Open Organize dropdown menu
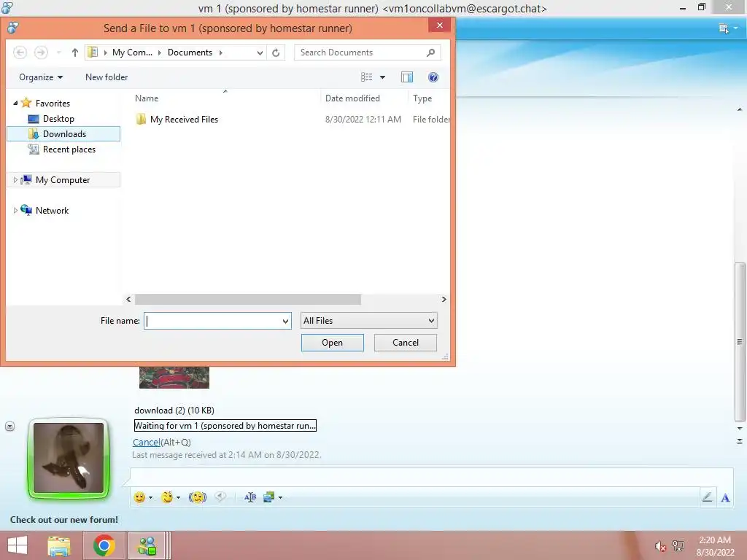Screen dimensions: 747x560 [x=41, y=77]
